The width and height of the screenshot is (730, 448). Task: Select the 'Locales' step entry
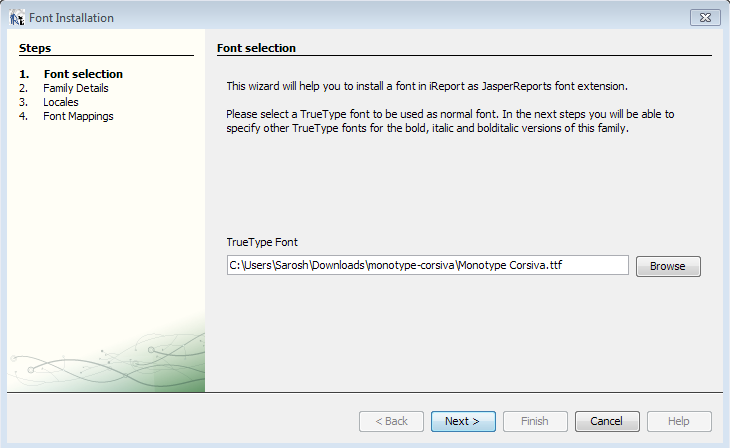point(61,102)
